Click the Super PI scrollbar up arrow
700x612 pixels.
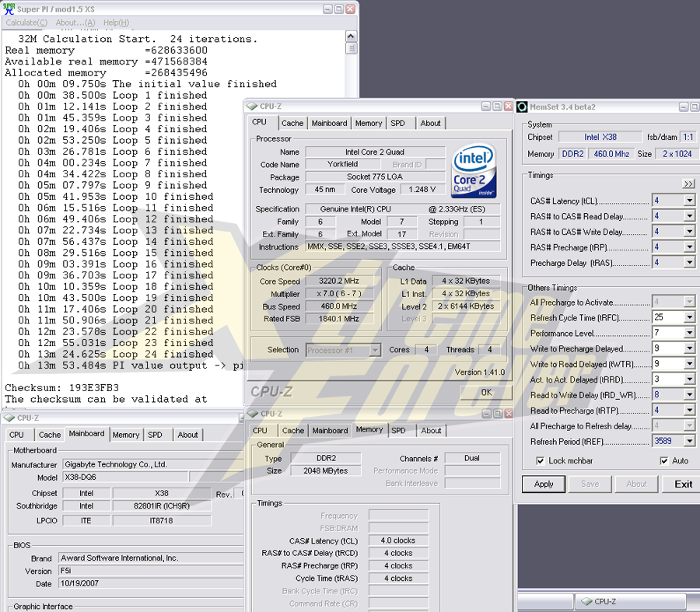pos(352,37)
